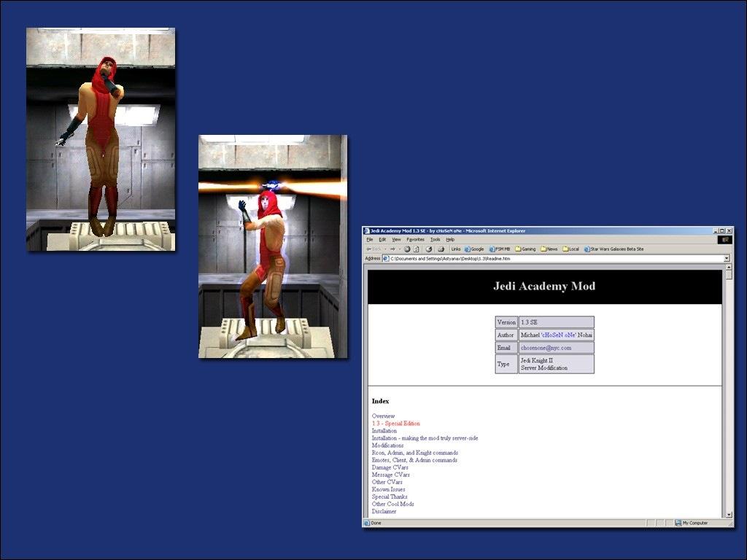Open the Forward button history dropdown arrow
The height and width of the screenshot is (560, 747).
click(399, 249)
